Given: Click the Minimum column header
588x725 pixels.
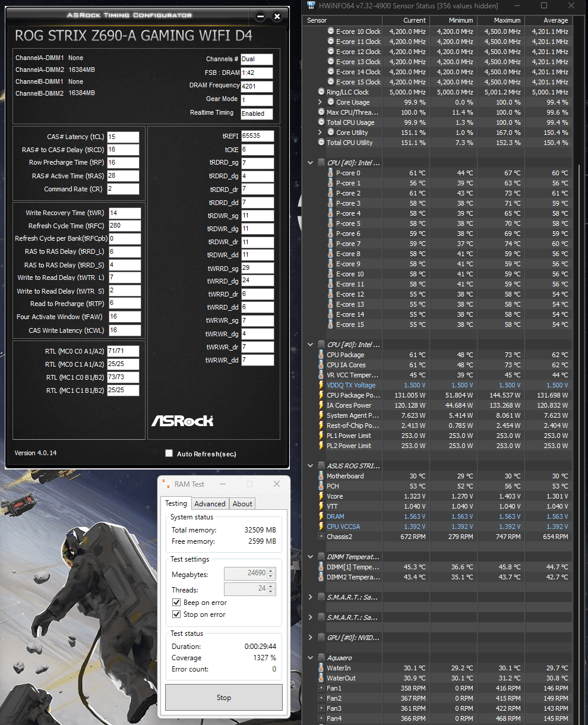Looking at the screenshot, I should tap(453, 20).
